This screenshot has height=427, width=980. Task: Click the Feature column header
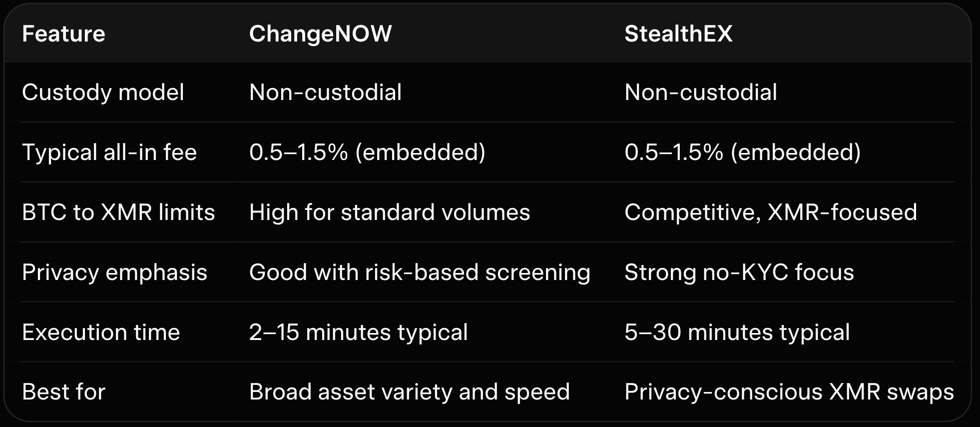coord(63,34)
